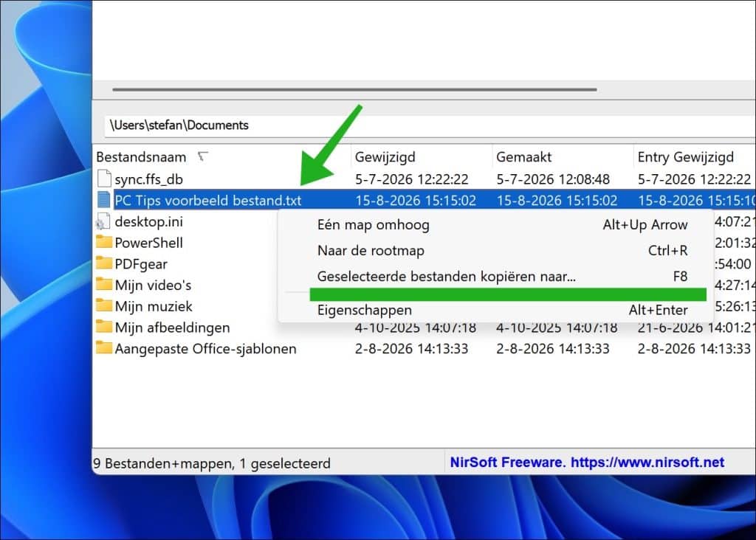Click the Mijn muziek folder icon
This screenshot has height=540, width=756.
click(x=103, y=305)
